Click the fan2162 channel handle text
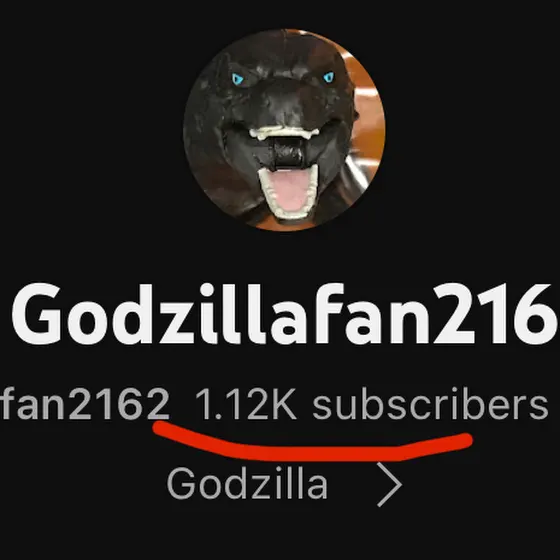Image resolution: width=560 pixels, height=560 pixels. (85, 404)
